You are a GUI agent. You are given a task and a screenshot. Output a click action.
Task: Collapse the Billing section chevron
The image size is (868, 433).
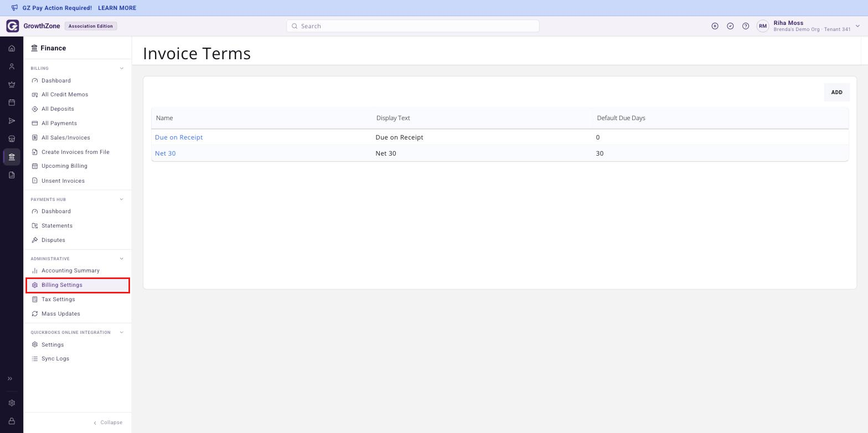point(122,69)
